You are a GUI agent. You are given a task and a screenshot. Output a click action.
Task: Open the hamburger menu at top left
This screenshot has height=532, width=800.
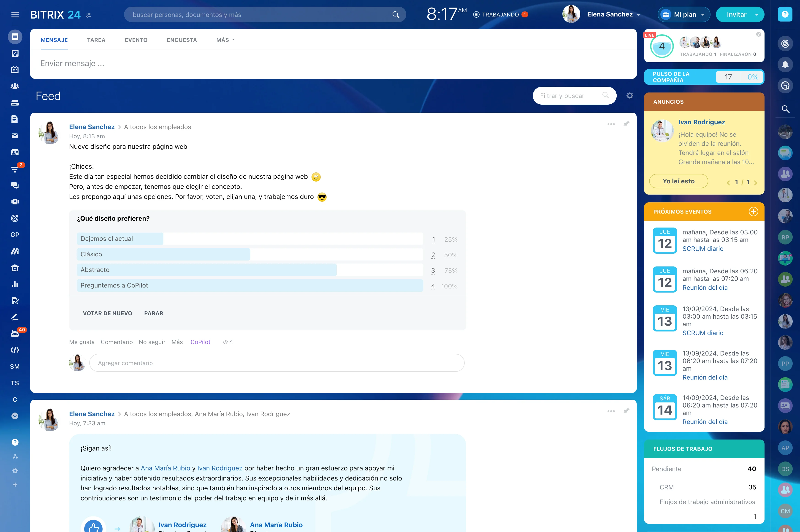15,15
